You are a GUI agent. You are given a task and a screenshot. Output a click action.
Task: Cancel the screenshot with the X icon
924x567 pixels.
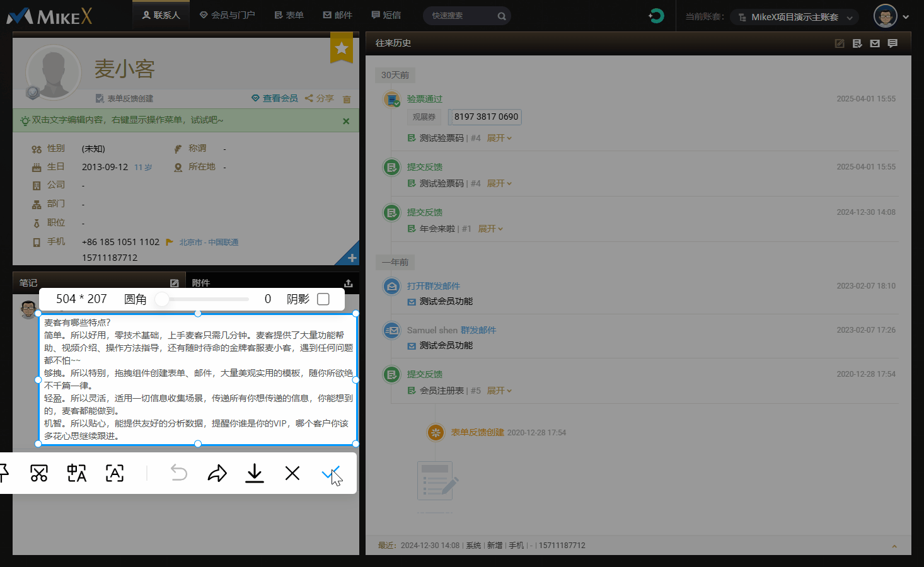[x=292, y=473]
